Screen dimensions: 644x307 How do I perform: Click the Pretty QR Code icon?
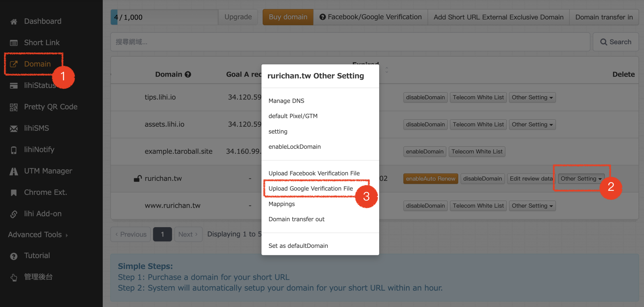14,107
